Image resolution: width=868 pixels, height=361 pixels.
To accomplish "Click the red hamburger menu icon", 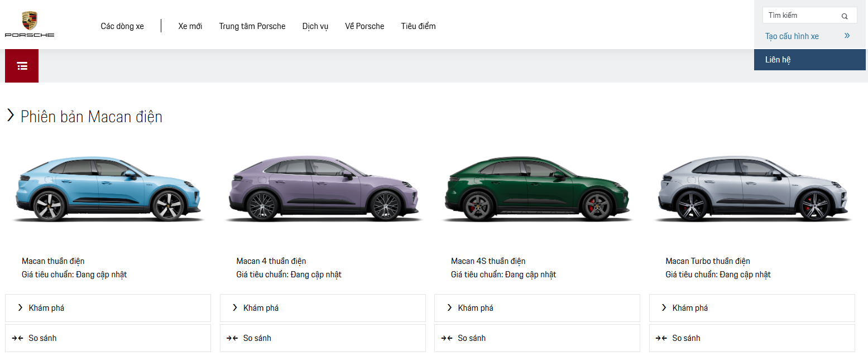I will 21,65.
